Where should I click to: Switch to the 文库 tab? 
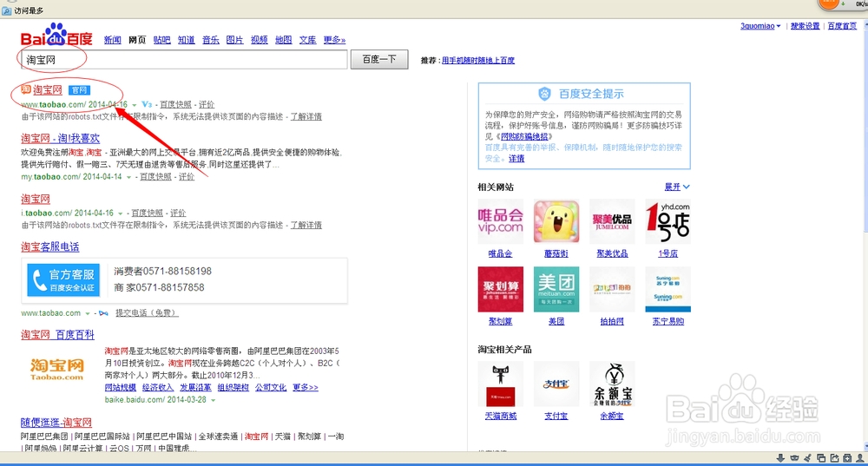(308, 40)
